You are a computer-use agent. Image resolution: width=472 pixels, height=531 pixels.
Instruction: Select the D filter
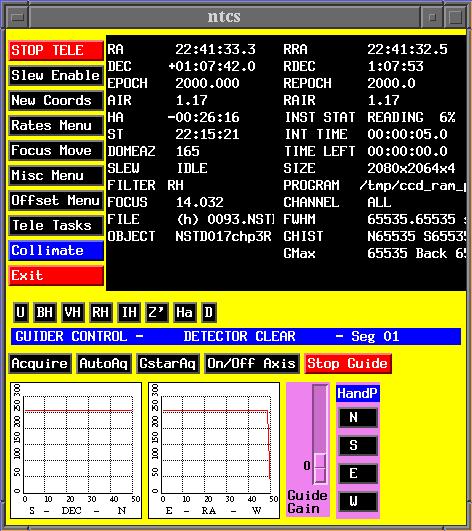[x=209, y=312]
